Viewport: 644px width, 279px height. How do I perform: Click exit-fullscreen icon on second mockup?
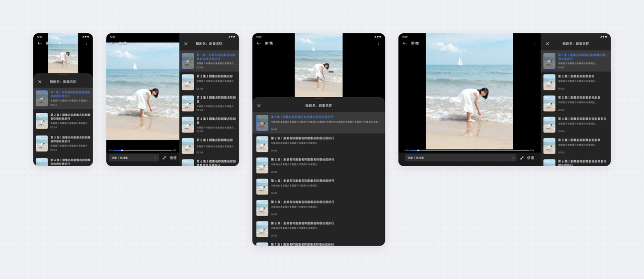coord(165,158)
